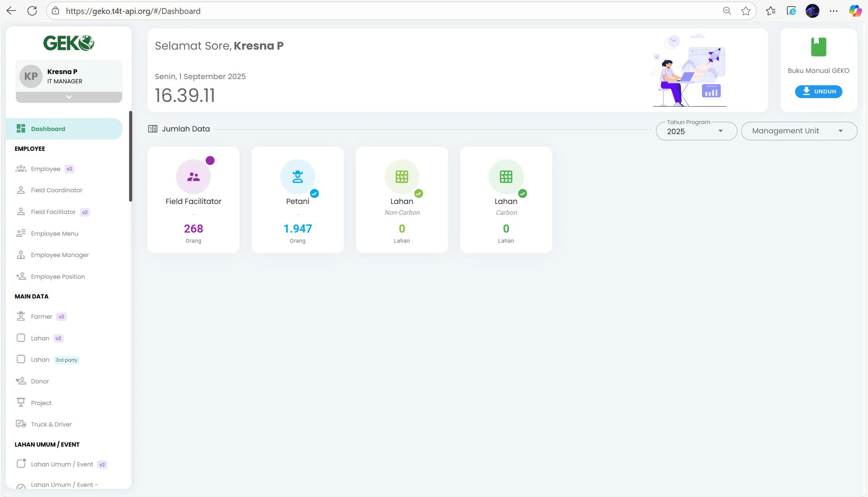868x497 pixels.
Task: Click the GEKO logo in sidebar
Action: (x=69, y=43)
